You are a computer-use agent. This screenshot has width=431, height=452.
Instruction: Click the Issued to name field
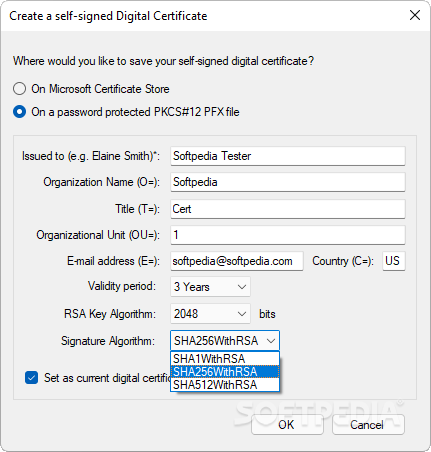[x=288, y=156]
